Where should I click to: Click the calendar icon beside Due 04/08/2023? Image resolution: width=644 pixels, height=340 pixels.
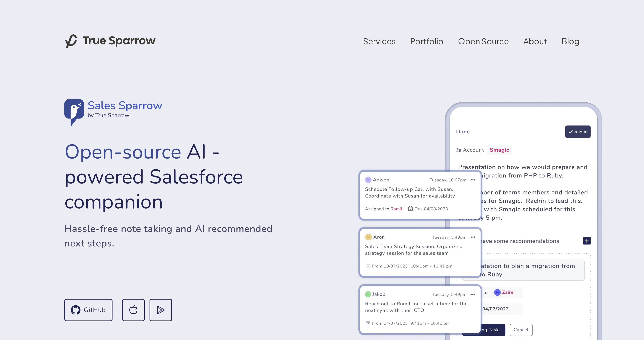[410, 208]
